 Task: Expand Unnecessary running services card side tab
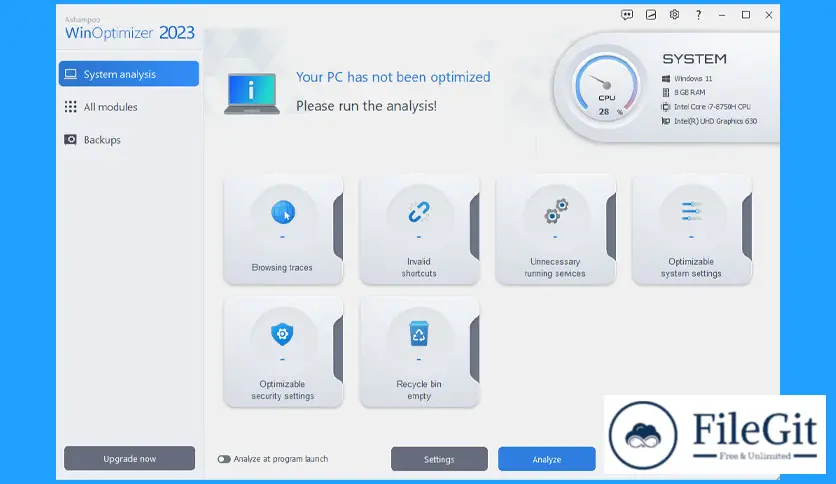pyautogui.click(x=611, y=227)
